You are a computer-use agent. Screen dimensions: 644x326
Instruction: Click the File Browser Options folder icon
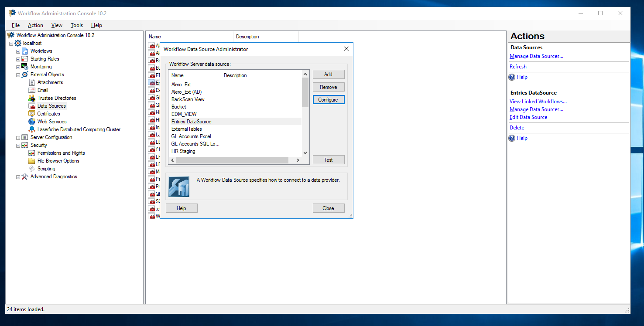pos(32,161)
